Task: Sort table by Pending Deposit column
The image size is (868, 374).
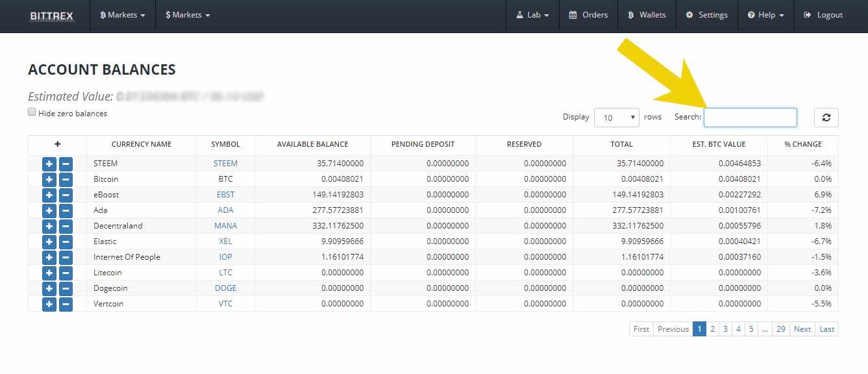Action: (x=423, y=144)
